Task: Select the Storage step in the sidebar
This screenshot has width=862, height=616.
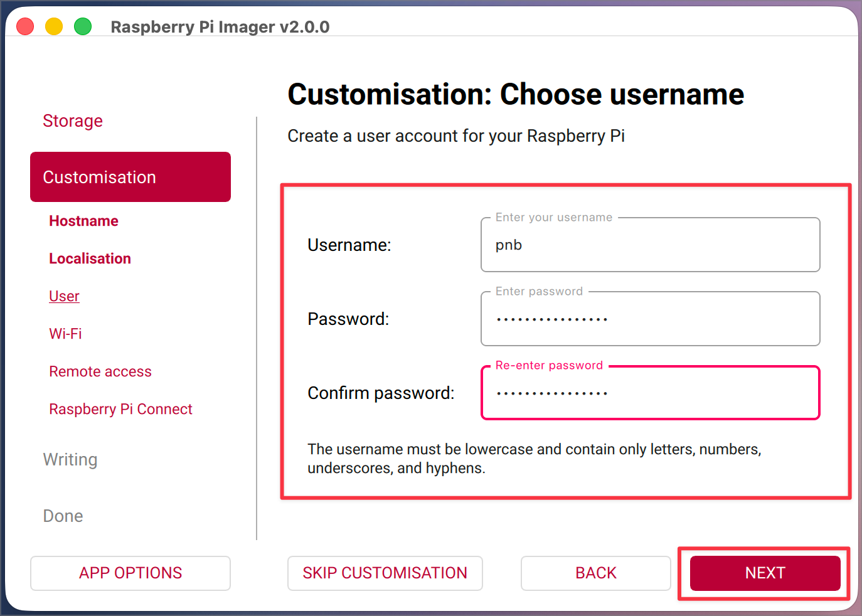Action: pyautogui.click(x=72, y=120)
